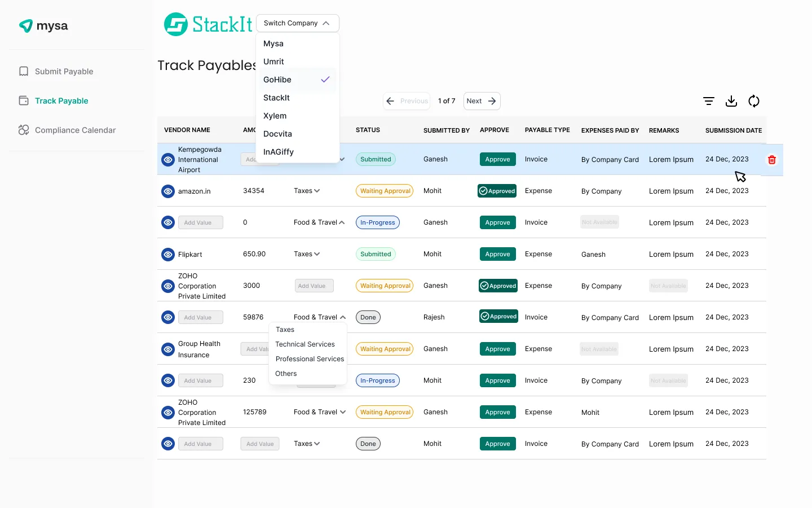Click the "1 of 7" page indicator
Screen dimensions: 812x508
(447, 101)
